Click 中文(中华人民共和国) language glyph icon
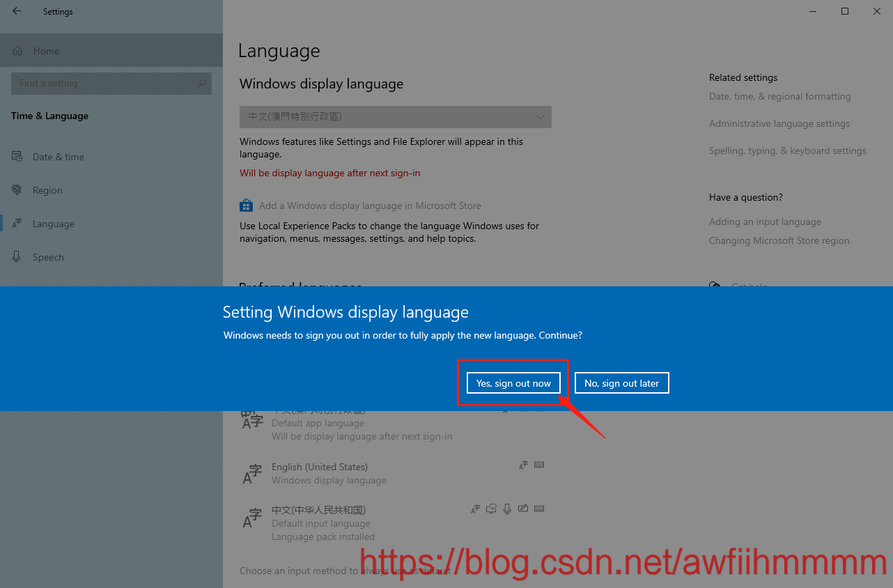Image resolution: width=893 pixels, height=588 pixels. tap(252, 518)
